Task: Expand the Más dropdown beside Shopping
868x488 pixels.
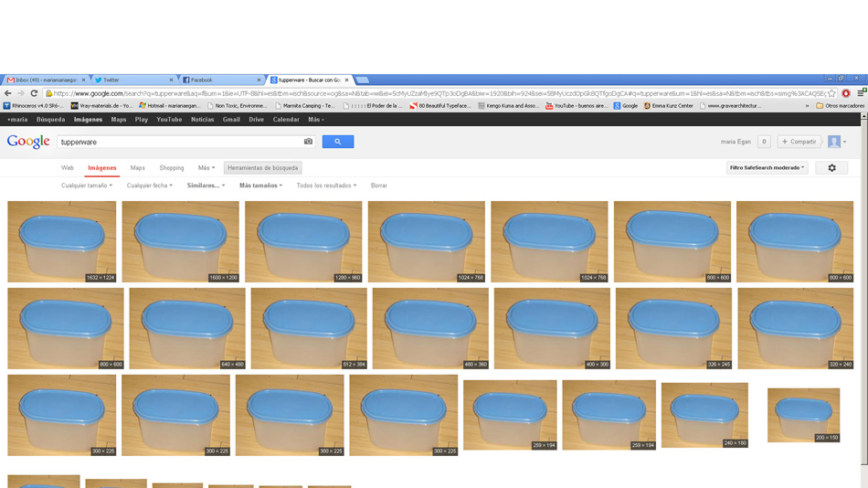Action: (206, 168)
